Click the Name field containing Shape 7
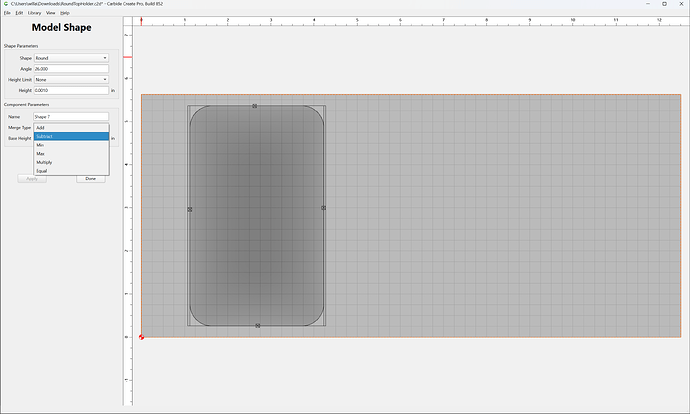The height and width of the screenshot is (414, 690). pyautogui.click(x=71, y=117)
